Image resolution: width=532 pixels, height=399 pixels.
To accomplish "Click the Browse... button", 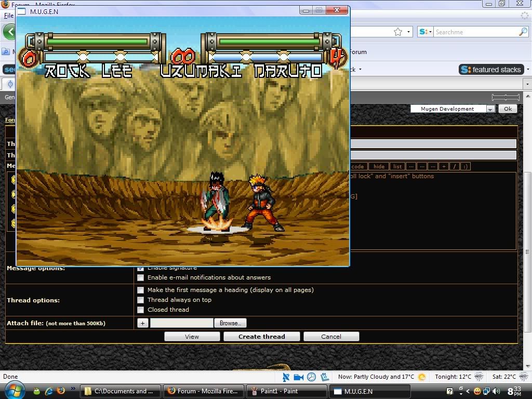I will pyautogui.click(x=230, y=323).
